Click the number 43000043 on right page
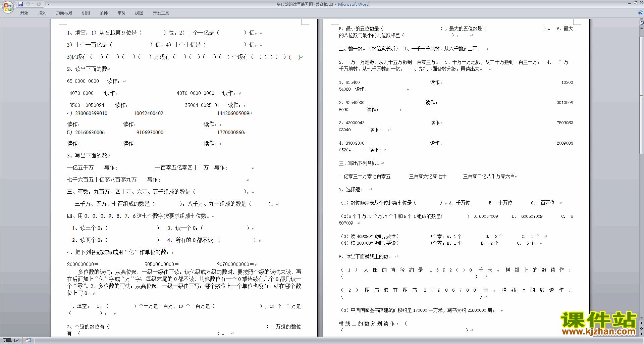This screenshot has width=644, height=344. [x=355, y=123]
